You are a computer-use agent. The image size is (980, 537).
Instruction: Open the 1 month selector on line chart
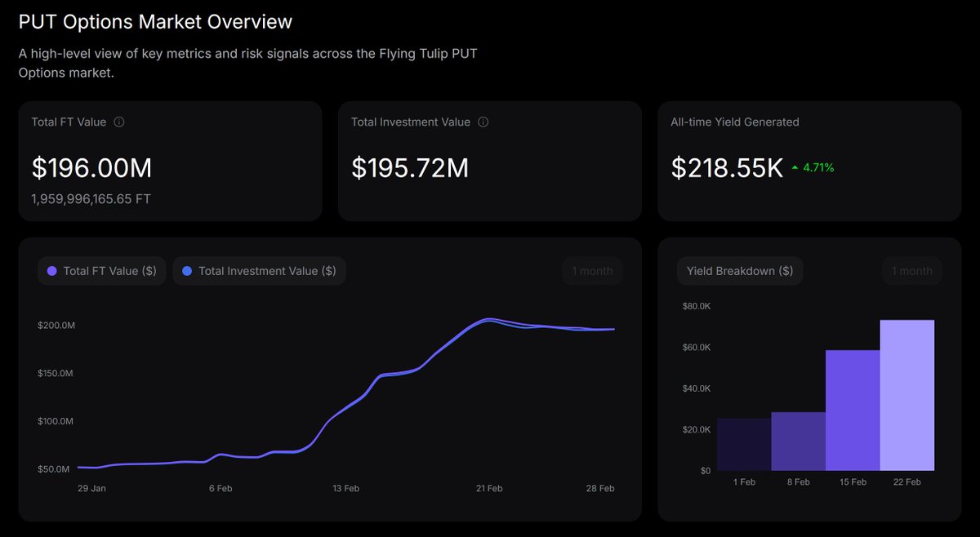point(592,270)
